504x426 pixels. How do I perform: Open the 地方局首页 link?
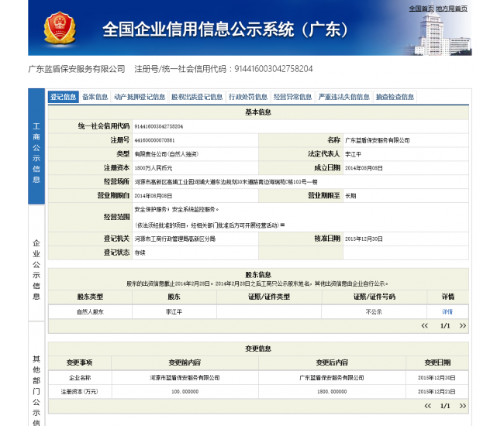pos(451,9)
